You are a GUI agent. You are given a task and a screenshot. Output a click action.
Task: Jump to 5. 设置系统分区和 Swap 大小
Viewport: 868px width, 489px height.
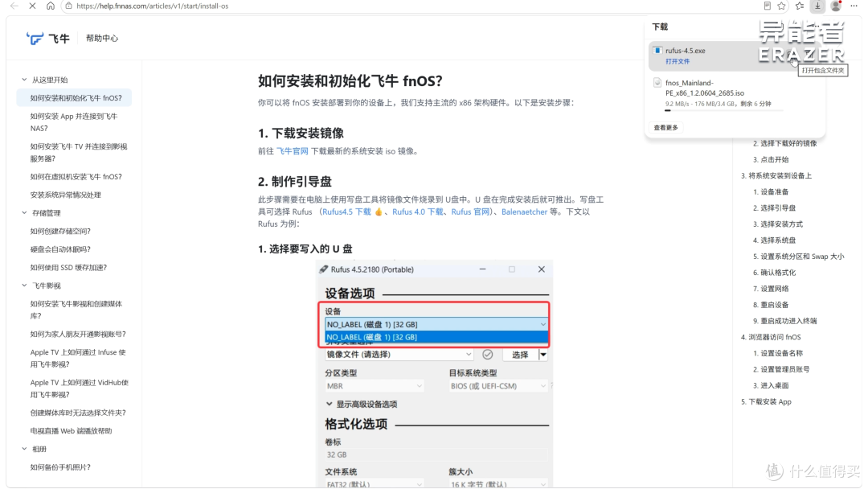798,257
